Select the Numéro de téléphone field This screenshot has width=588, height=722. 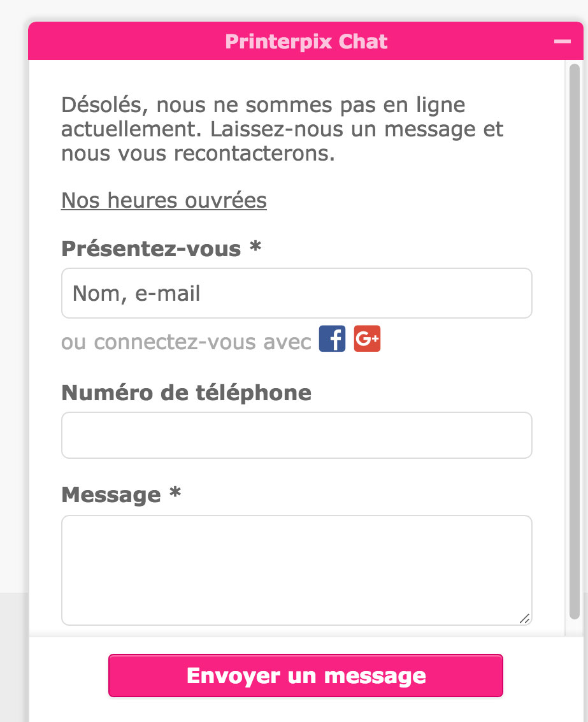coord(296,435)
